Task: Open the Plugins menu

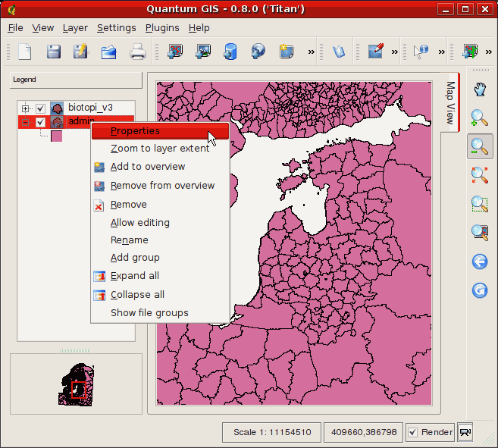Action: pyautogui.click(x=162, y=28)
